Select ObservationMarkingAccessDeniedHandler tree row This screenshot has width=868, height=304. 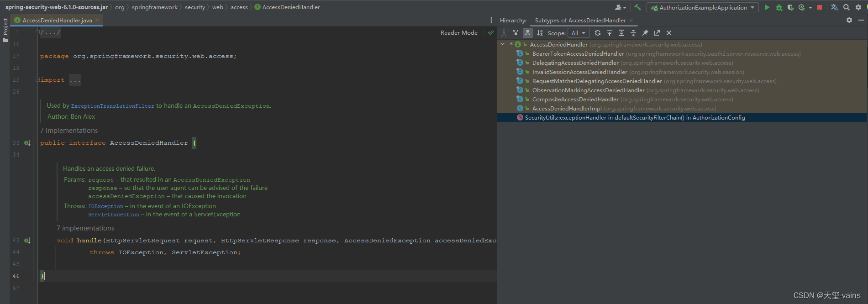point(682,90)
